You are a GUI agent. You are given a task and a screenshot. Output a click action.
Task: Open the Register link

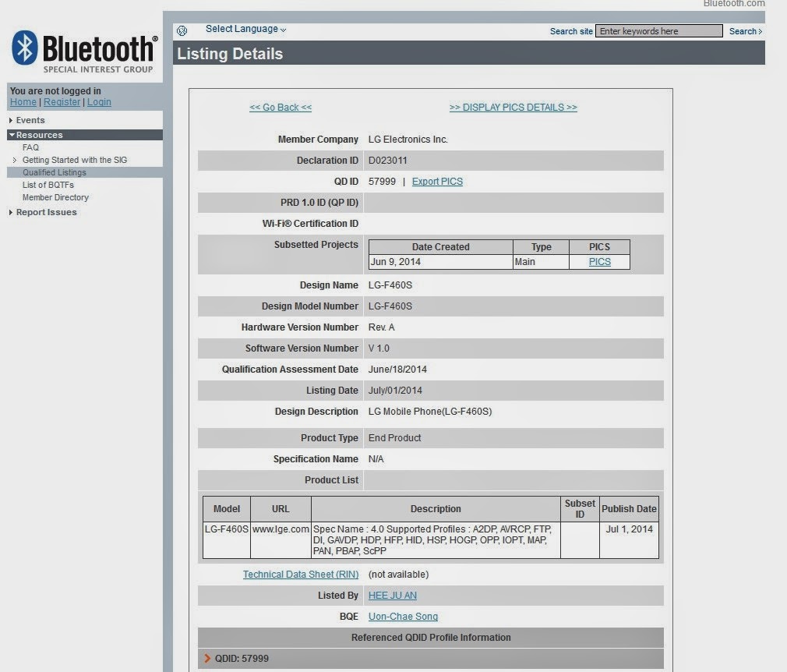point(62,102)
